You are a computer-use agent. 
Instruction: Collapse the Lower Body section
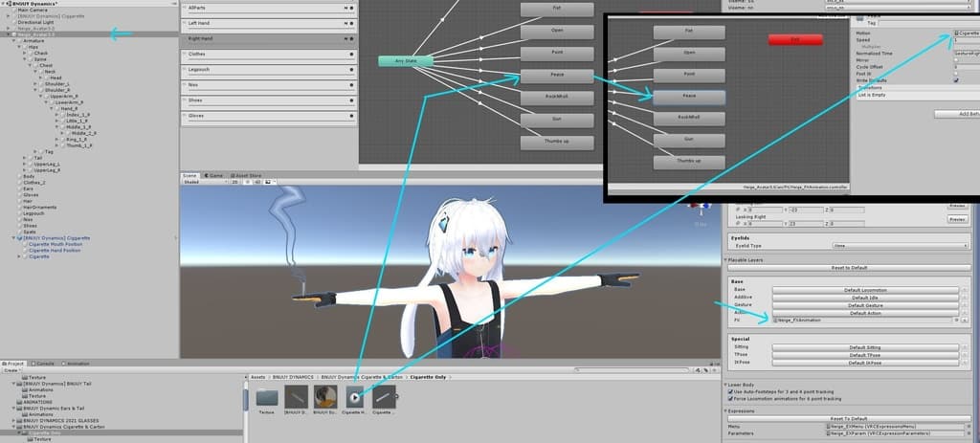[725, 385]
